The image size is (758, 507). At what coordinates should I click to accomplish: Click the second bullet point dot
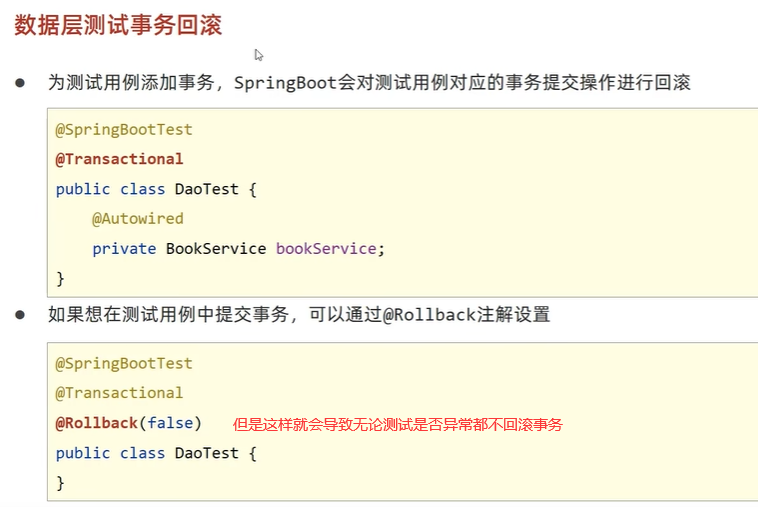(19, 315)
